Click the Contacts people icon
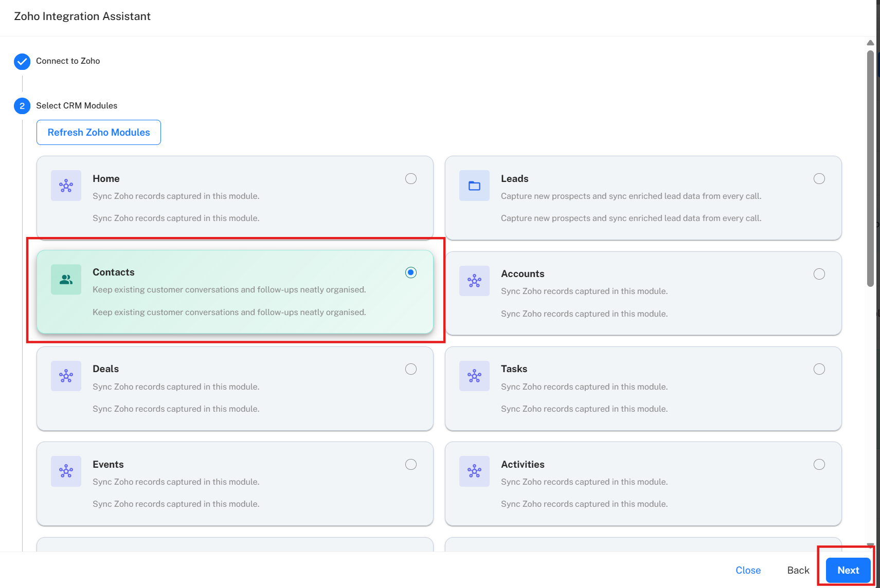The height and width of the screenshot is (588, 880). [66, 280]
